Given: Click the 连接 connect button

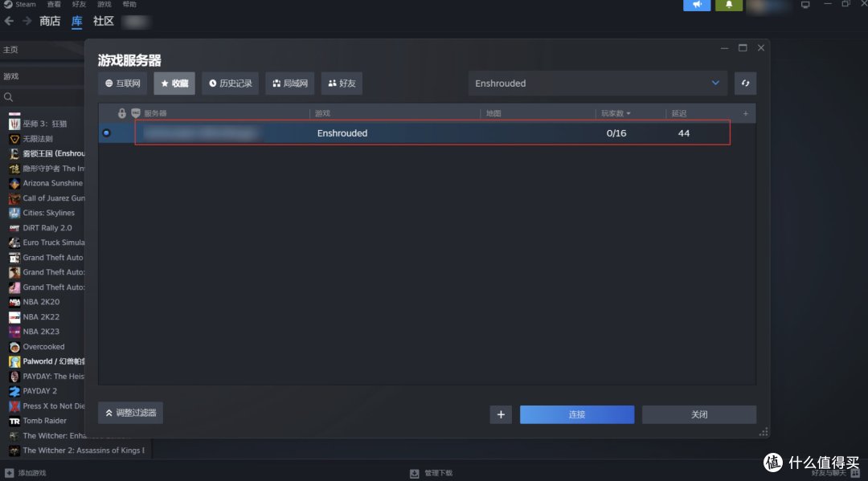Looking at the screenshot, I should point(577,414).
